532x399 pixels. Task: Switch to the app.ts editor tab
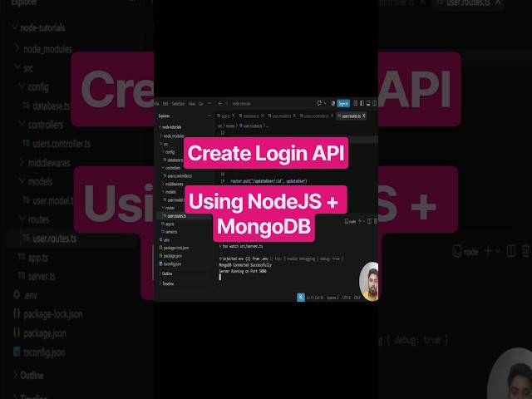[x=224, y=116]
